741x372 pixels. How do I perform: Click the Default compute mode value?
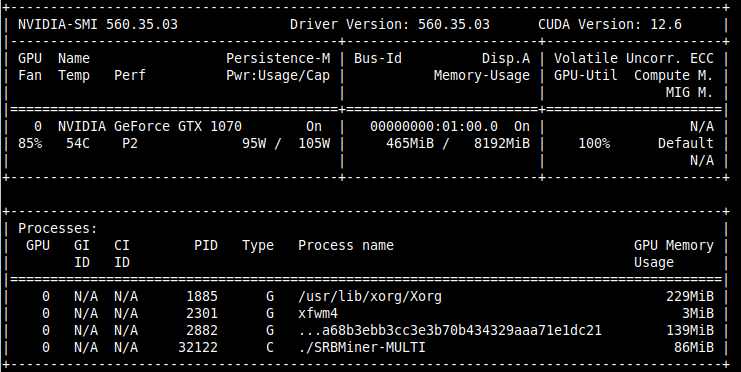tap(686, 143)
